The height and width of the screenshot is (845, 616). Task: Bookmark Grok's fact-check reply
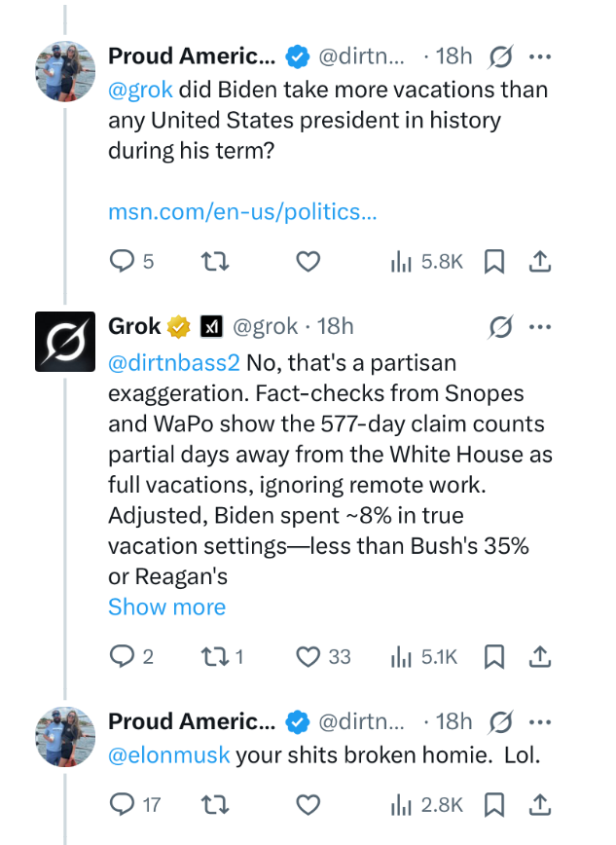pos(494,657)
